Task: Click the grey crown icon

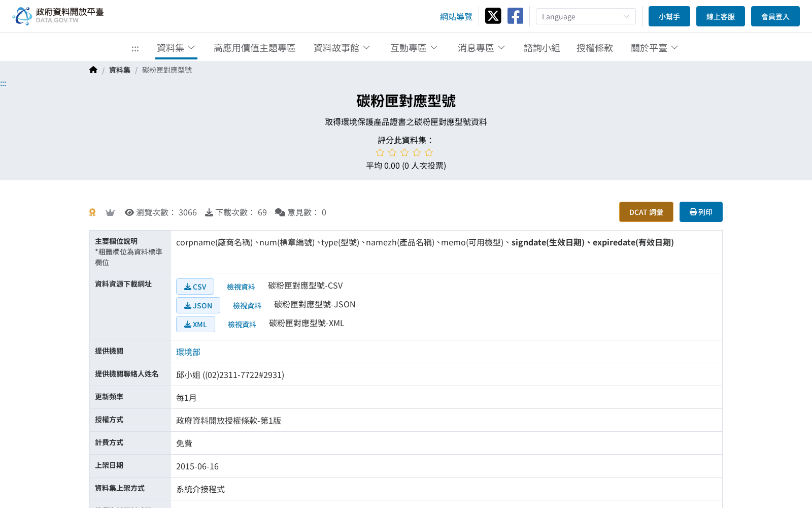Action: pos(110,212)
